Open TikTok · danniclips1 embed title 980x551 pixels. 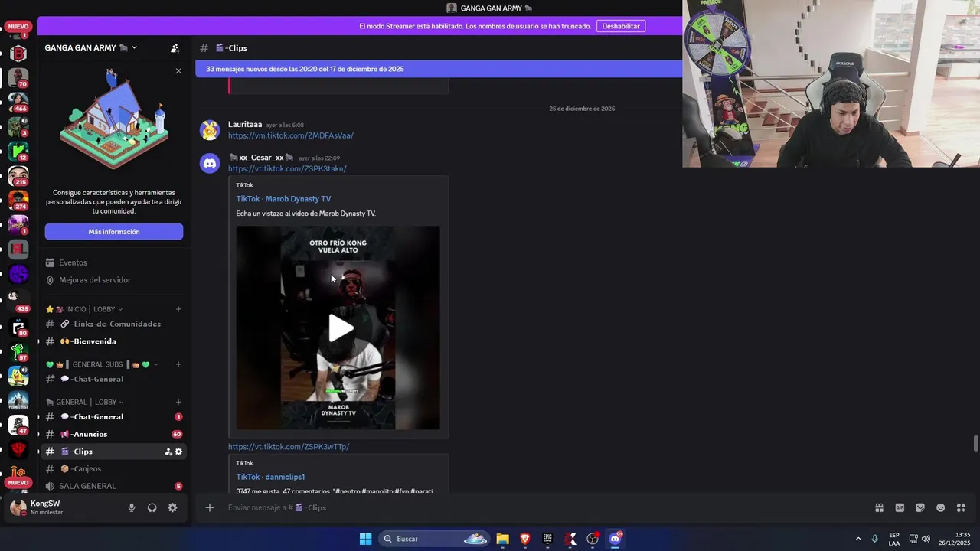tap(270, 477)
